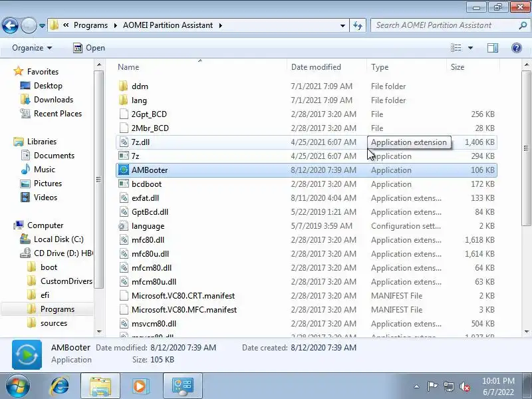Open Local Disk (C:)
Viewport: 532px width, 399px height.
point(59,239)
